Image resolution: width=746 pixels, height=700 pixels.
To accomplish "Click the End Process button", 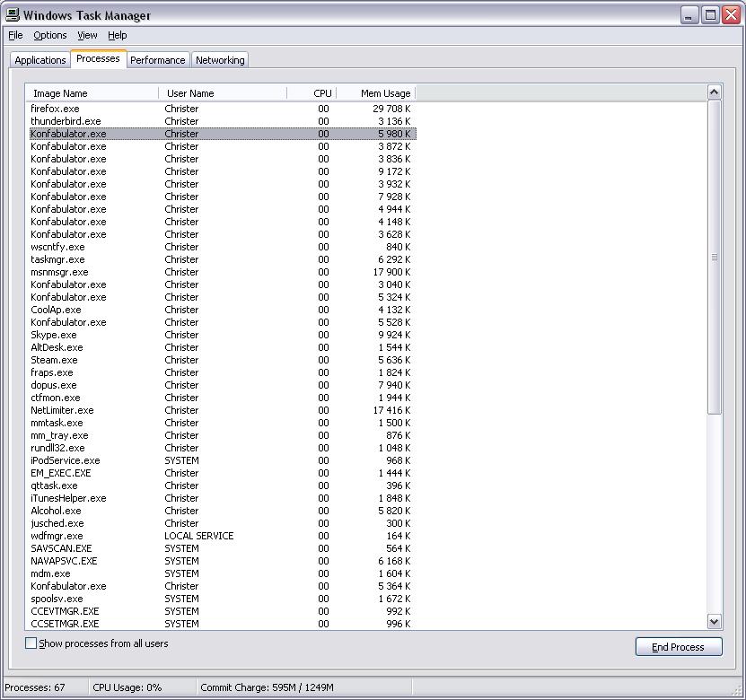I will click(x=679, y=647).
